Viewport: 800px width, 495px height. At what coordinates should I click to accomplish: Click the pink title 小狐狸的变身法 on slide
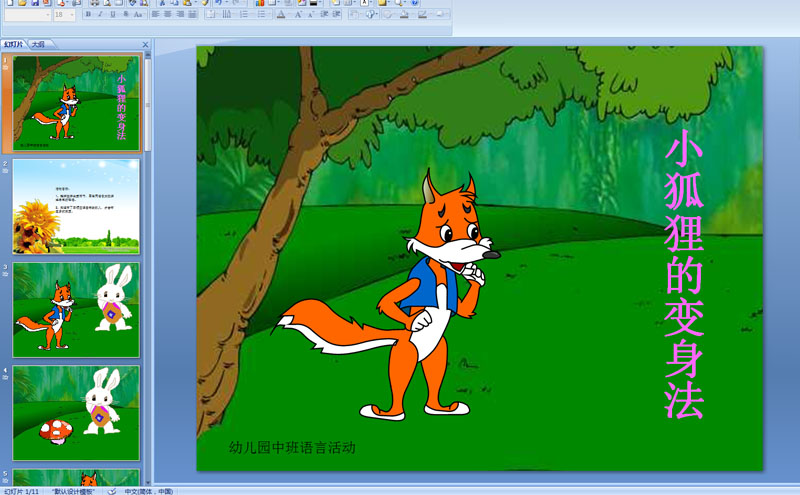pos(684,274)
